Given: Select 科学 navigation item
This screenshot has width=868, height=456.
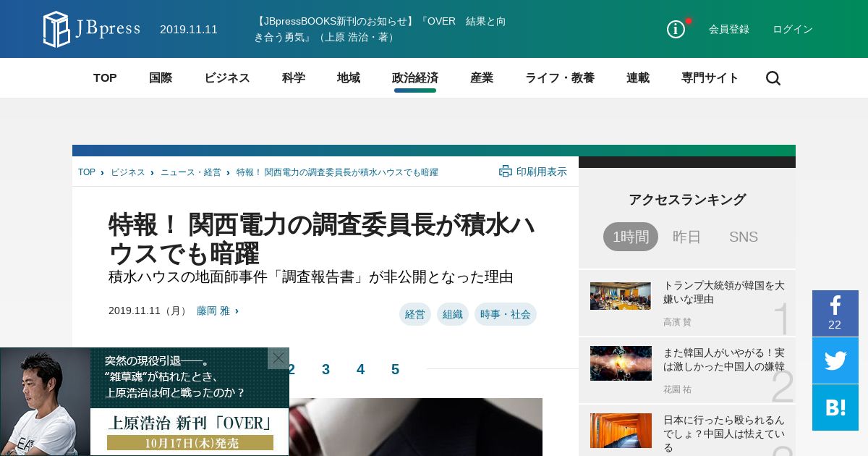Looking at the screenshot, I should point(294,78).
